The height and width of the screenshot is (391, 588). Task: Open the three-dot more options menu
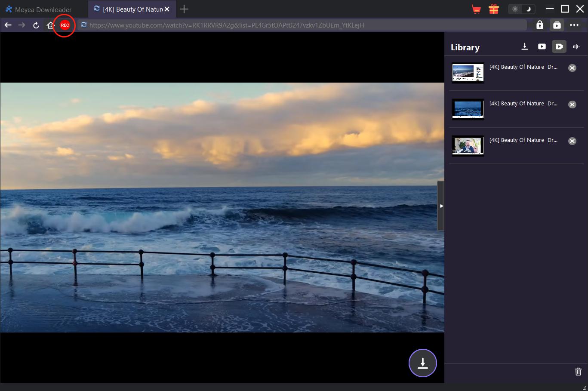pos(574,25)
